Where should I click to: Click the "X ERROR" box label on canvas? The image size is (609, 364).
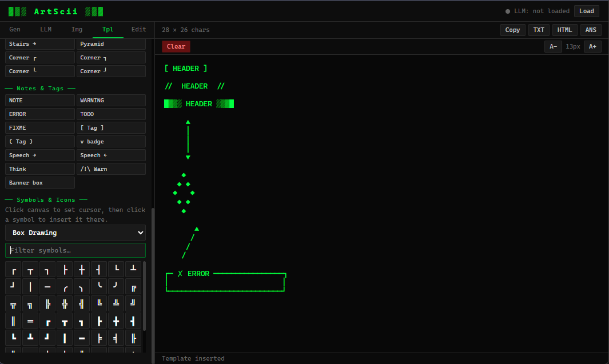click(193, 274)
